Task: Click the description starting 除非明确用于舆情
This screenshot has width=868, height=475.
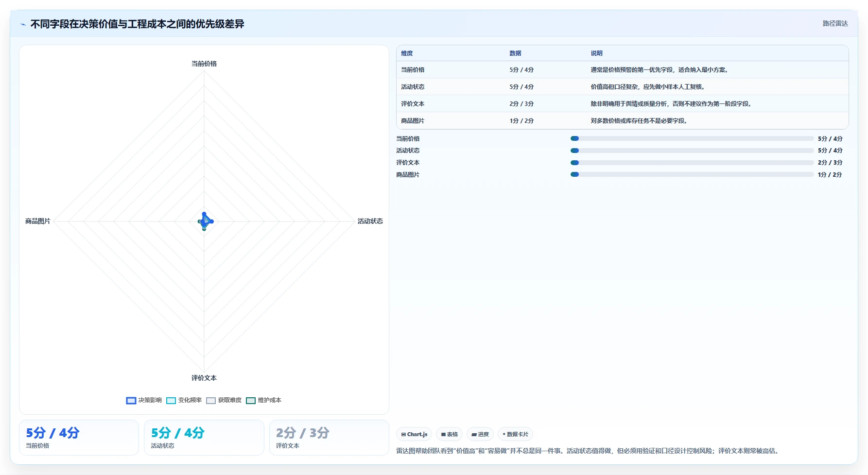Action: 672,104
